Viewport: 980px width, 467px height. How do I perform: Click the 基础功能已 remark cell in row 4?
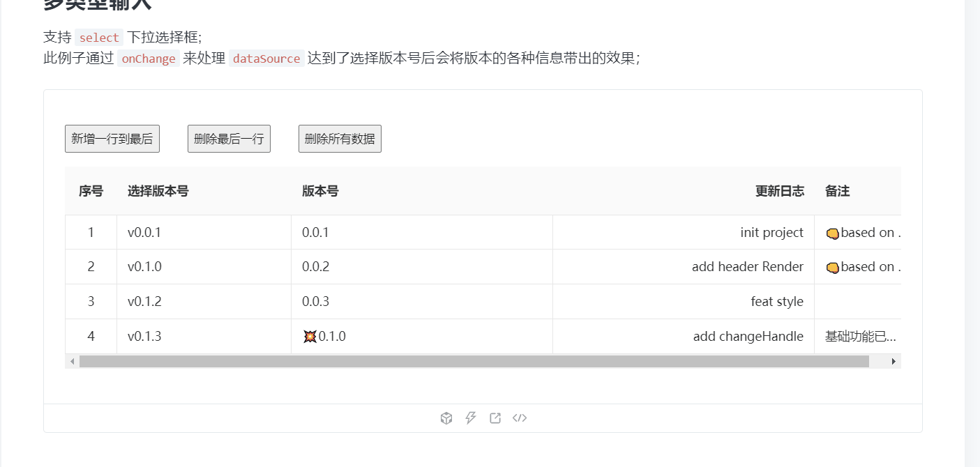(x=858, y=336)
